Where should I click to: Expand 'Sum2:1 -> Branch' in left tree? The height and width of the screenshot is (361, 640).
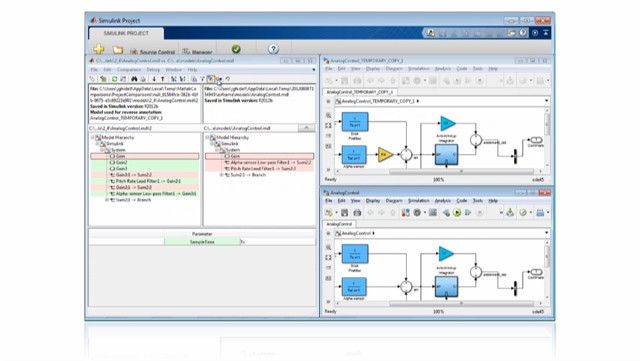coord(107,200)
